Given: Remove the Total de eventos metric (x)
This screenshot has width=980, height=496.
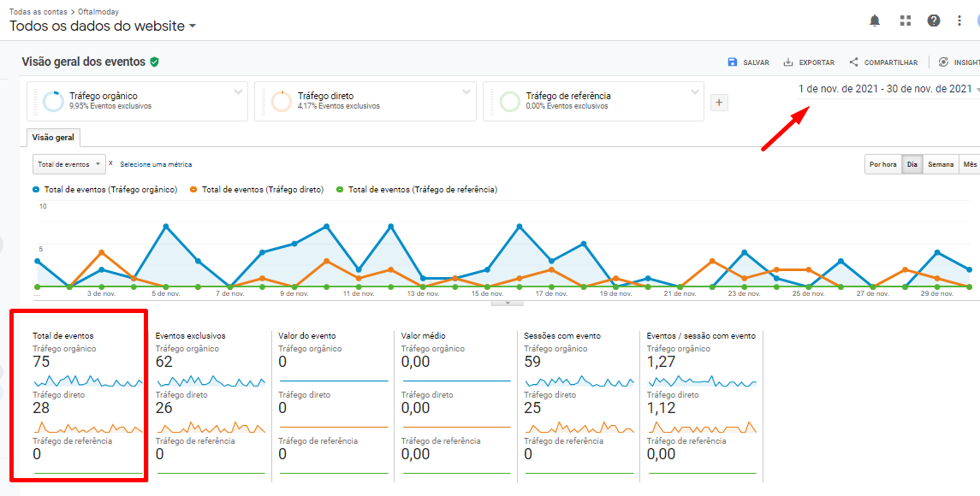Looking at the screenshot, I should (x=110, y=163).
